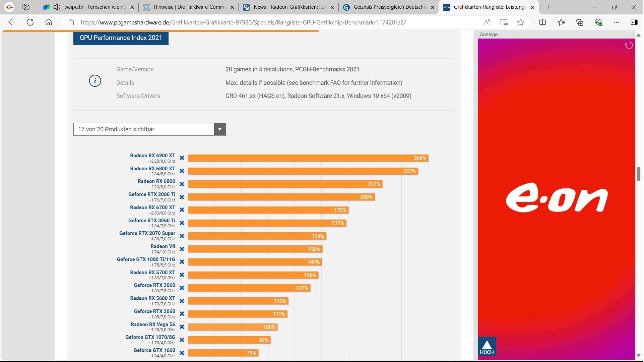Open the tab actions menu icon

[26, 7]
